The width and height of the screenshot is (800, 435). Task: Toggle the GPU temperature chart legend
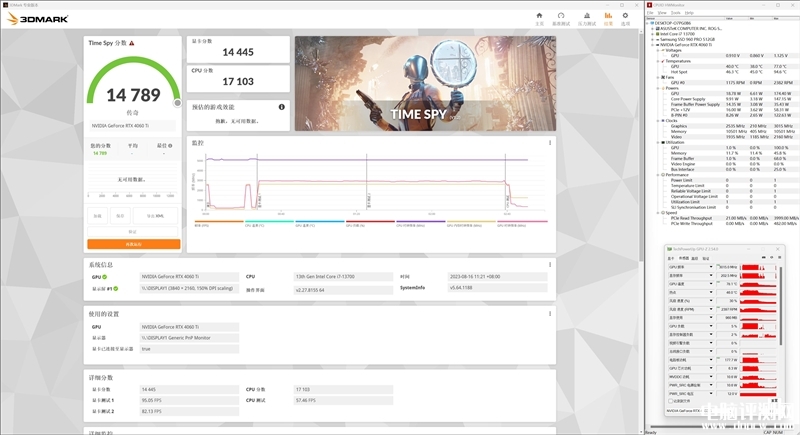click(319, 223)
